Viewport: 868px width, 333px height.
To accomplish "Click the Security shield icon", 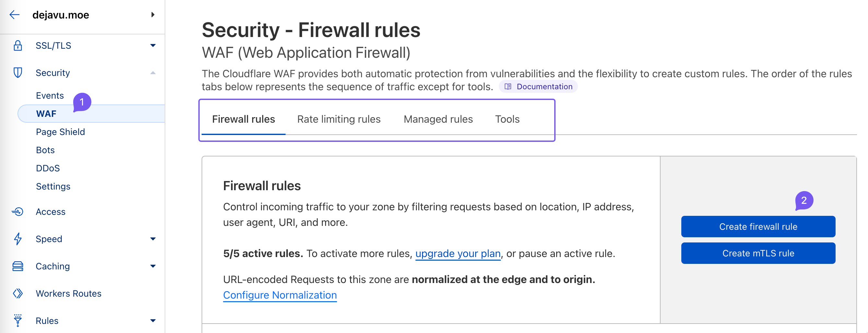I will [x=18, y=72].
